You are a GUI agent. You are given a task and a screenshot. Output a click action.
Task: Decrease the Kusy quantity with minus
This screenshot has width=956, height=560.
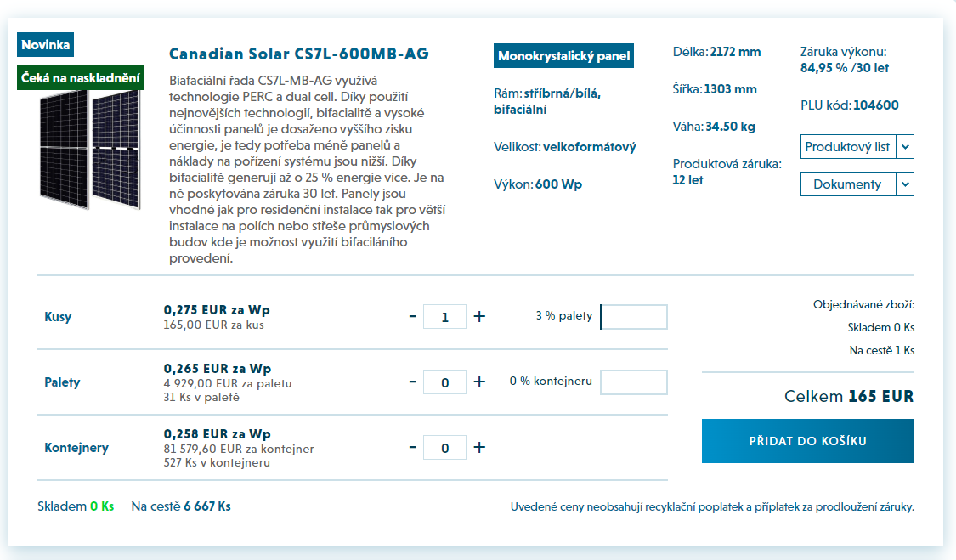(413, 317)
